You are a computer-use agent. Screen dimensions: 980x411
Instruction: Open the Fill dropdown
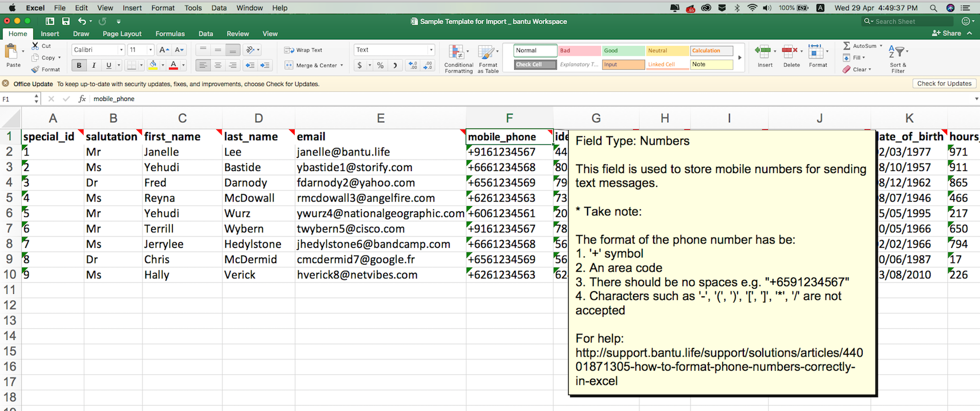point(863,58)
